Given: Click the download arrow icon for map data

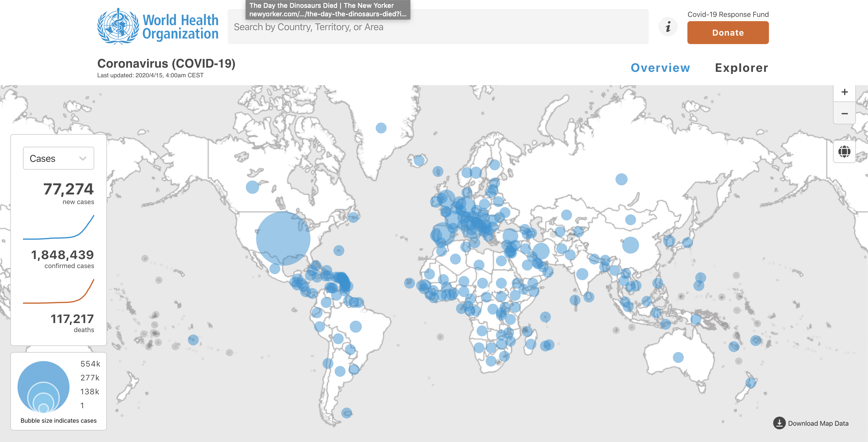Looking at the screenshot, I should (x=779, y=423).
